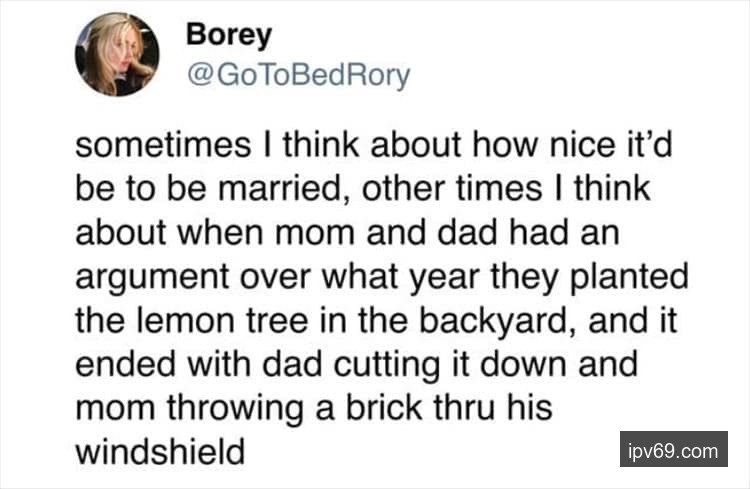Click the word "planted" in the tweet
Screen dimensions: 750x489
644,277
